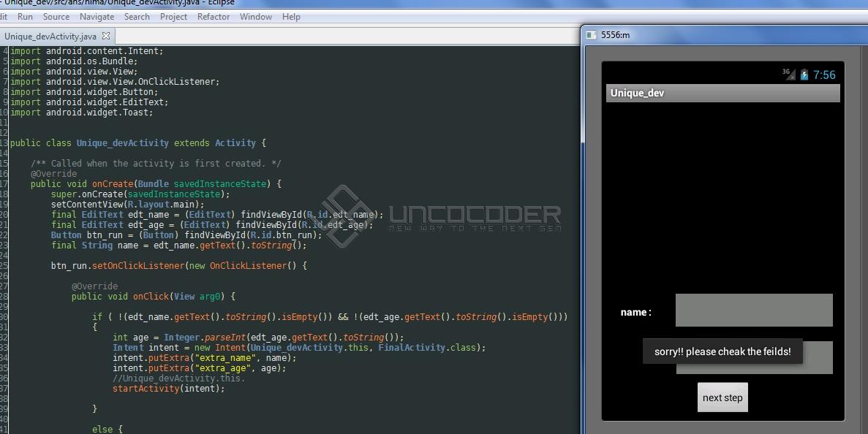Image resolution: width=868 pixels, height=434 pixels.
Task: Open the Refactor menu
Action: tap(213, 17)
